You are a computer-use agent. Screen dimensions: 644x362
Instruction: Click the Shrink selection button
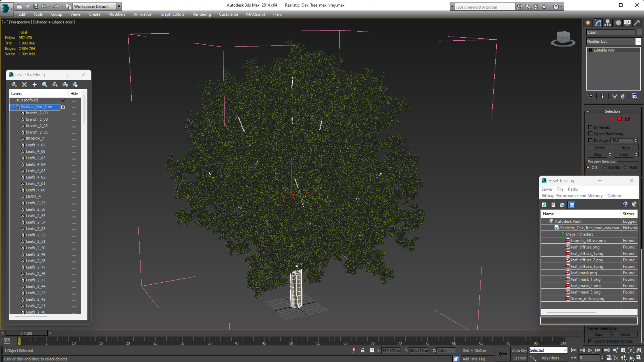pyautogui.click(x=600, y=148)
